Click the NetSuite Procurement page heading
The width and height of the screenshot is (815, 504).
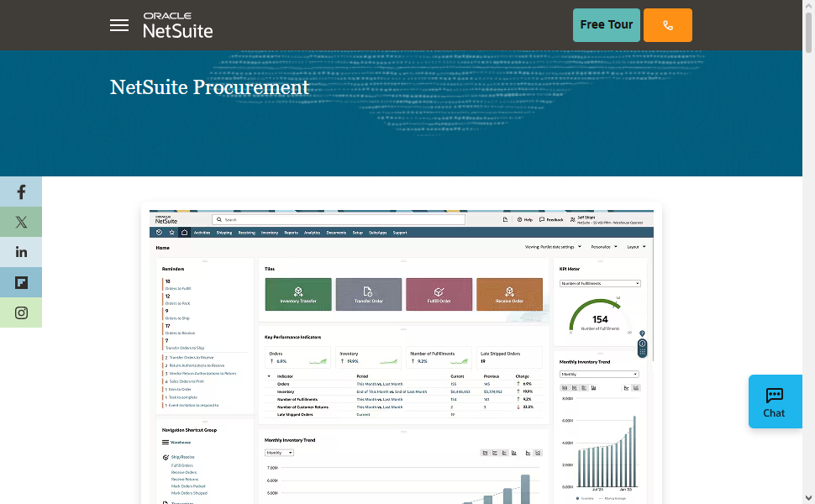pos(209,87)
